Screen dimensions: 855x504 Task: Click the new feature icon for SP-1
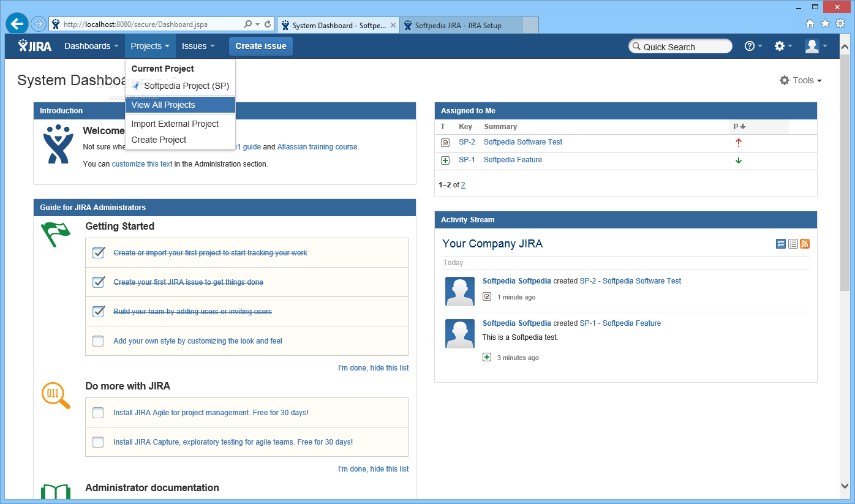pyautogui.click(x=445, y=160)
